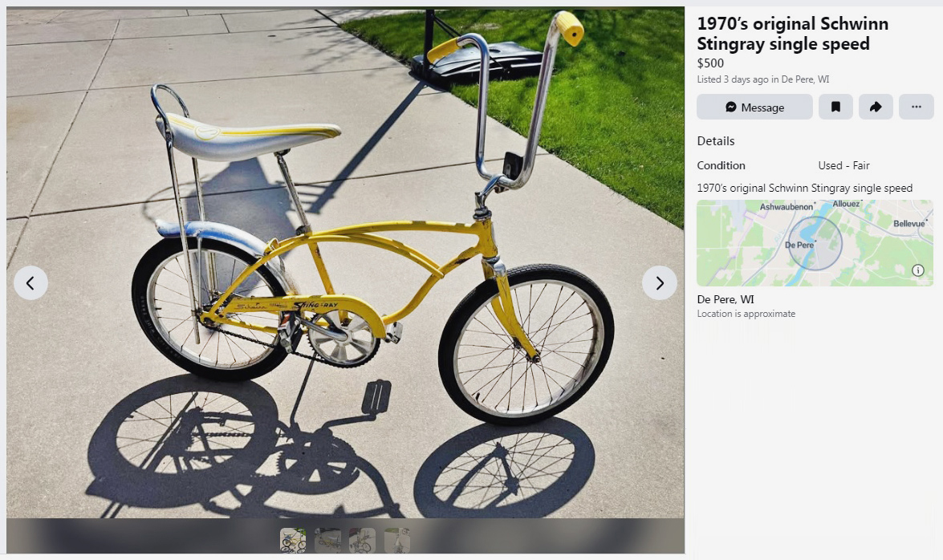Viewport: 943px width, 560px height.
Task: Select the second photo thumbnail
Action: 327,540
